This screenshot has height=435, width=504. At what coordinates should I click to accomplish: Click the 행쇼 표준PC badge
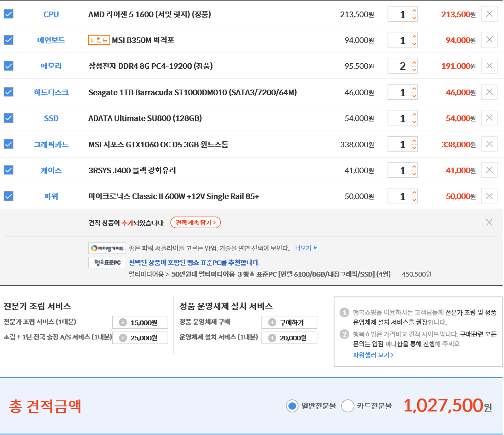107,262
